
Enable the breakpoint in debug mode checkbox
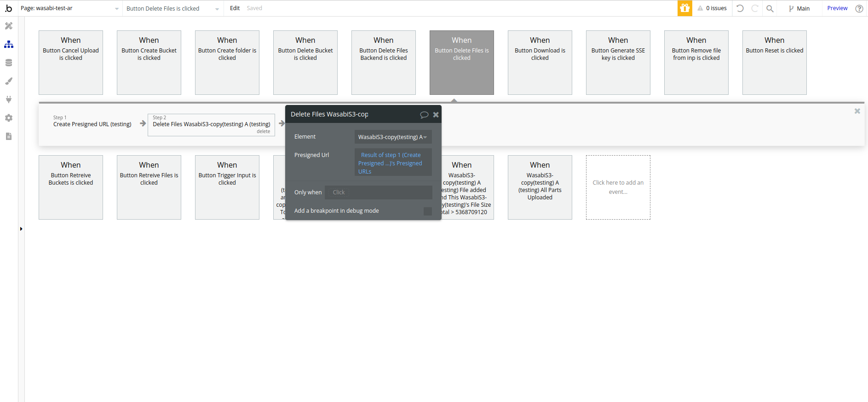click(x=427, y=211)
